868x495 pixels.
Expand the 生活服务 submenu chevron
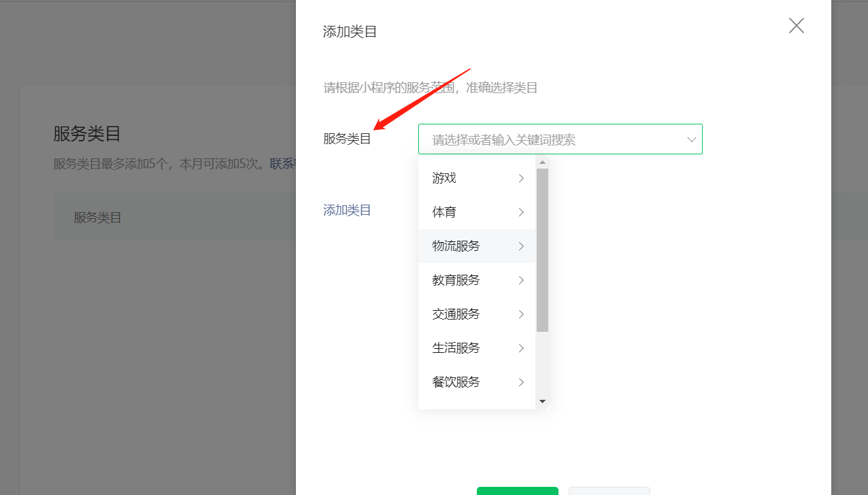tap(521, 348)
